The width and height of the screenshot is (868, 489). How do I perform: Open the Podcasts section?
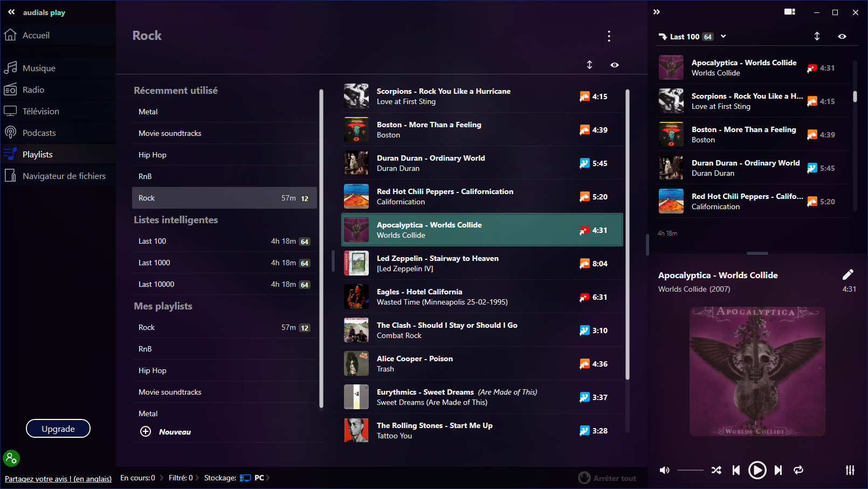39,133
